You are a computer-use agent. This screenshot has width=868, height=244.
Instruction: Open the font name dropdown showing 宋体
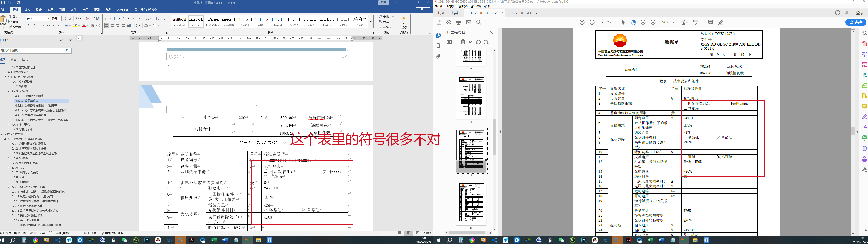(49, 18)
